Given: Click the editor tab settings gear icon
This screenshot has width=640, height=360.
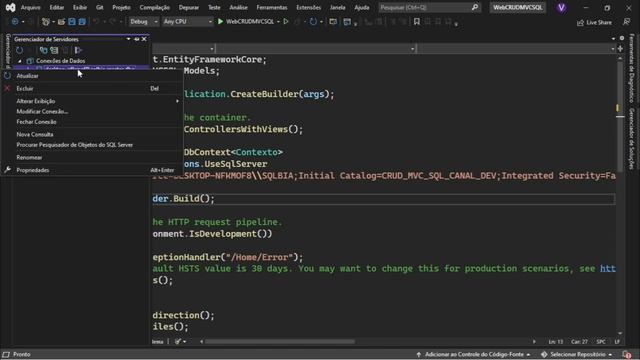Looking at the screenshot, I should click(x=622, y=38).
